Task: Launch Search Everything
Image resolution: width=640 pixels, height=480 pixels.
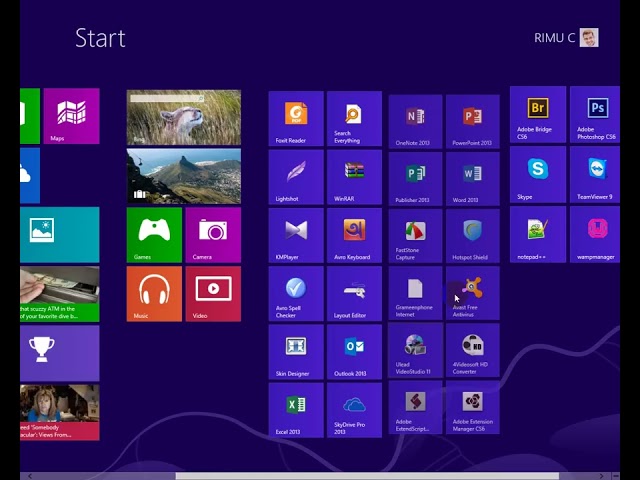Action: 354,118
